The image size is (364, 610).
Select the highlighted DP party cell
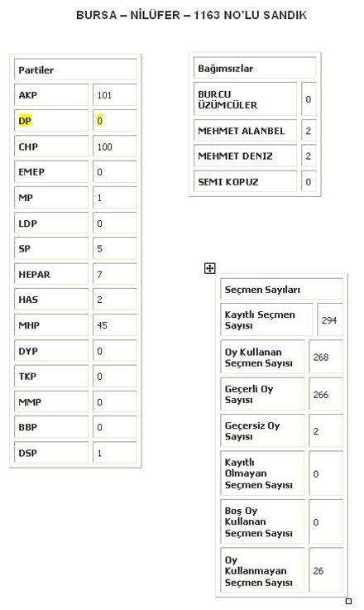click(x=51, y=121)
